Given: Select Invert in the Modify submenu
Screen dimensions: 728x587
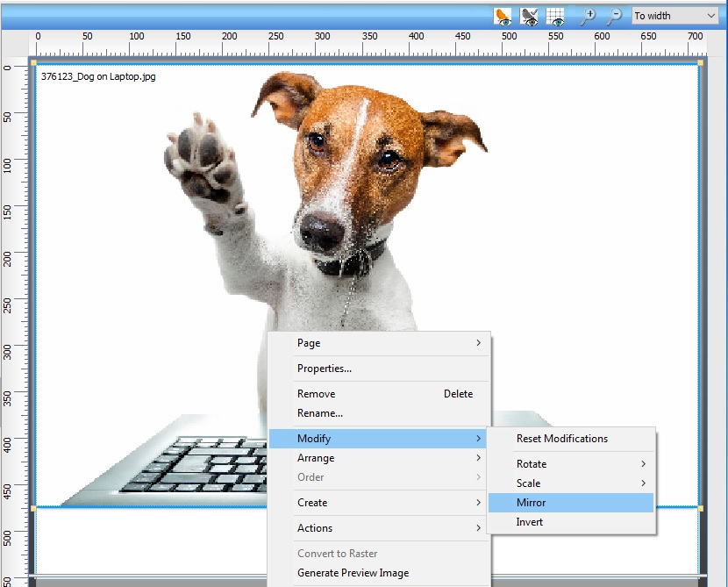Looking at the screenshot, I should pyautogui.click(x=571, y=522).
